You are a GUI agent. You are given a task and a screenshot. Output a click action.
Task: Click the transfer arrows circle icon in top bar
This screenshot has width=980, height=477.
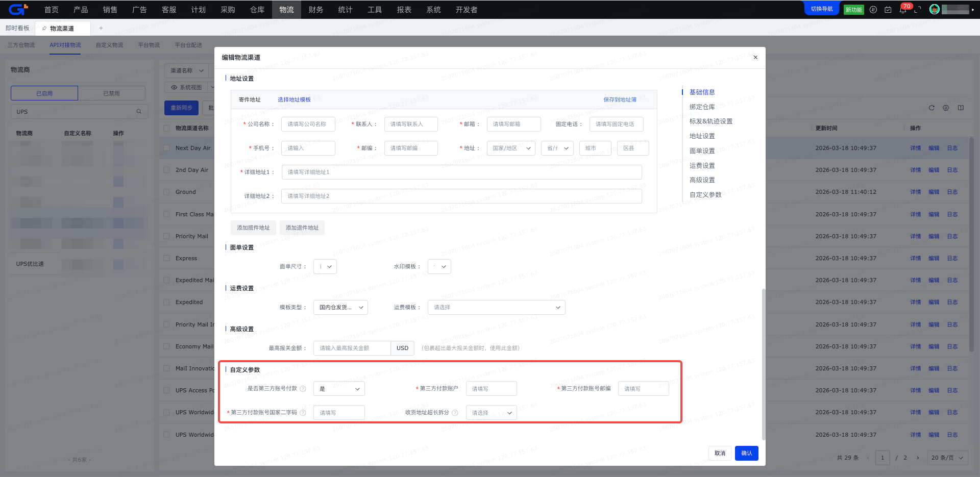point(873,9)
